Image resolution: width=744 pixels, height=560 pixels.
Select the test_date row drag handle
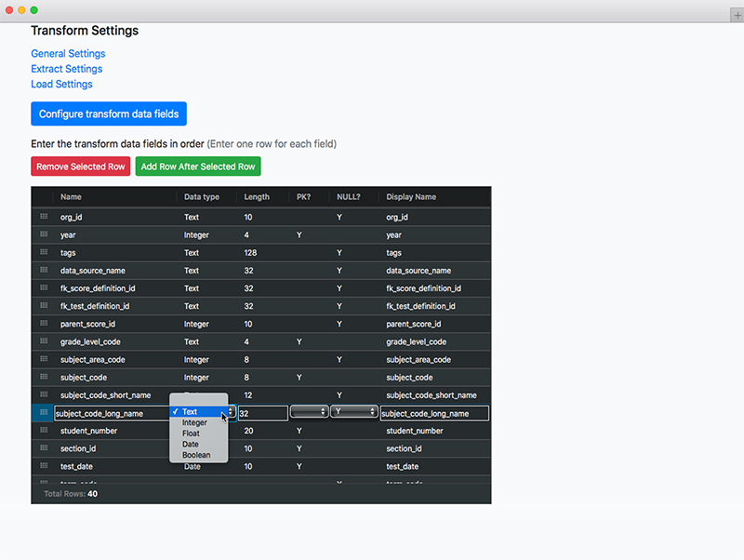44,466
